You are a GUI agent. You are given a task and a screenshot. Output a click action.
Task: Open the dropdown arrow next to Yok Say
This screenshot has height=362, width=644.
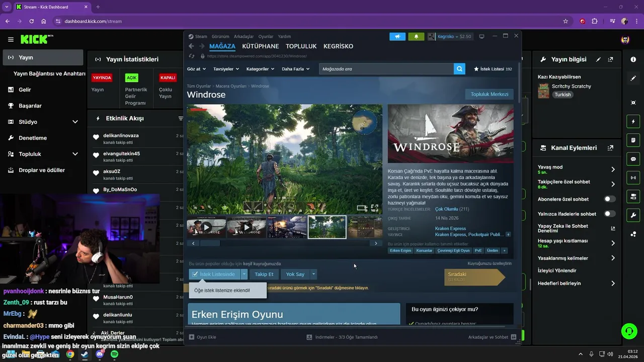click(313, 274)
